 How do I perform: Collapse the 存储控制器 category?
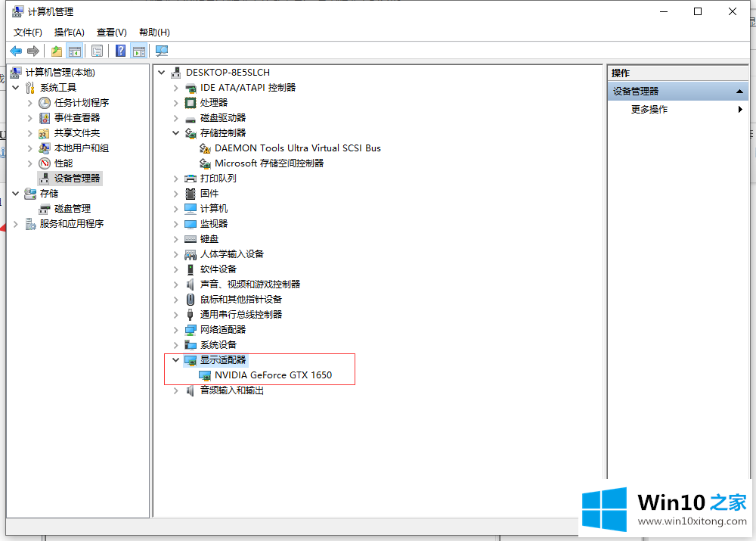point(176,132)
